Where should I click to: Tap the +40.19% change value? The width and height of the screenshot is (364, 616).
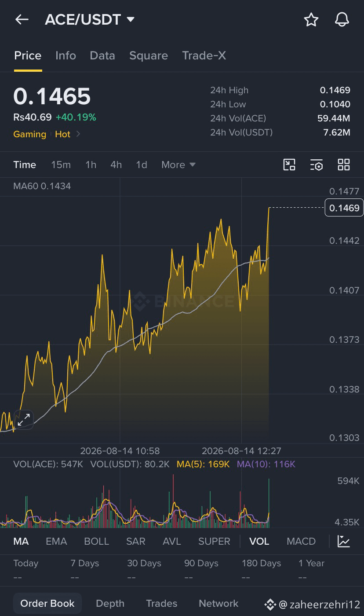pyautogui.click(x=76, y=117)
